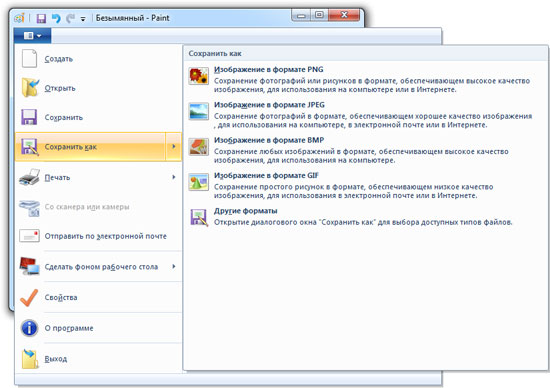Click the BMP format picture icon
The image size is (550, 388).
[x=199, y=147]
